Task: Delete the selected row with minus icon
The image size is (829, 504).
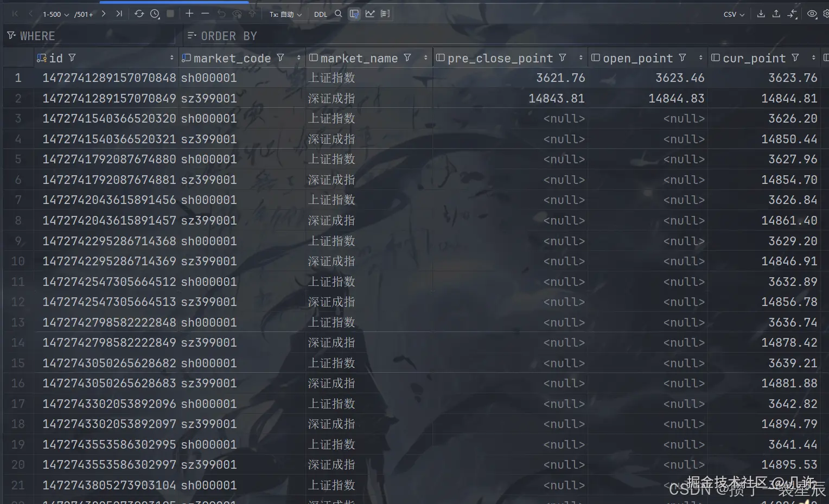Action: [205, 13]
